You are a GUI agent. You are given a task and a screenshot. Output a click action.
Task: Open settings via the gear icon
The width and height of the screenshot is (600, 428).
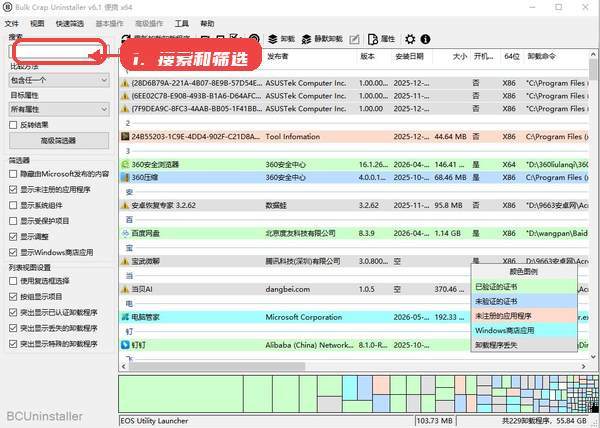[410, 39]
